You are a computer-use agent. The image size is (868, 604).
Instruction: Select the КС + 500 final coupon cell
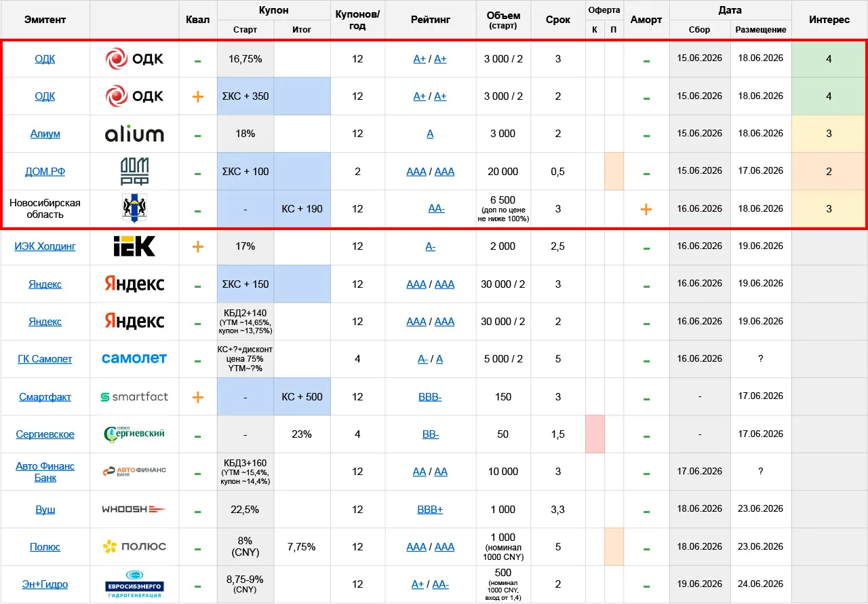click(302, 397)
